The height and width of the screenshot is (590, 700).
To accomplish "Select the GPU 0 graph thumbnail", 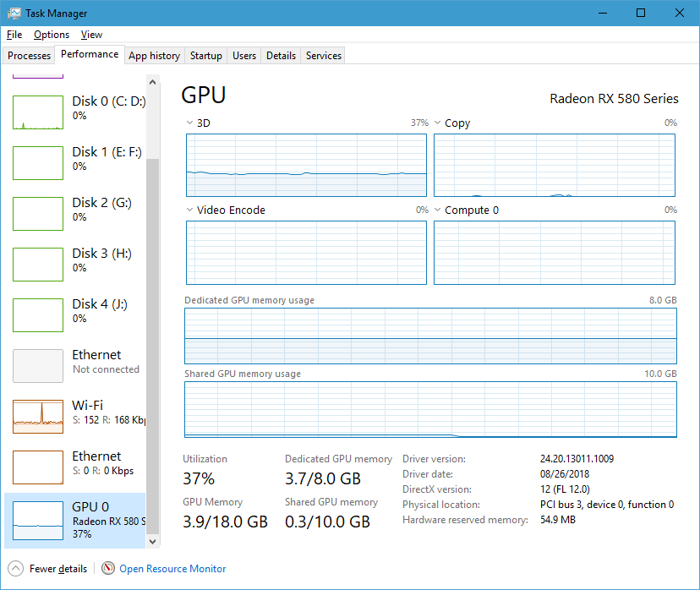I will pyautogui.click(x=38, y=521).
